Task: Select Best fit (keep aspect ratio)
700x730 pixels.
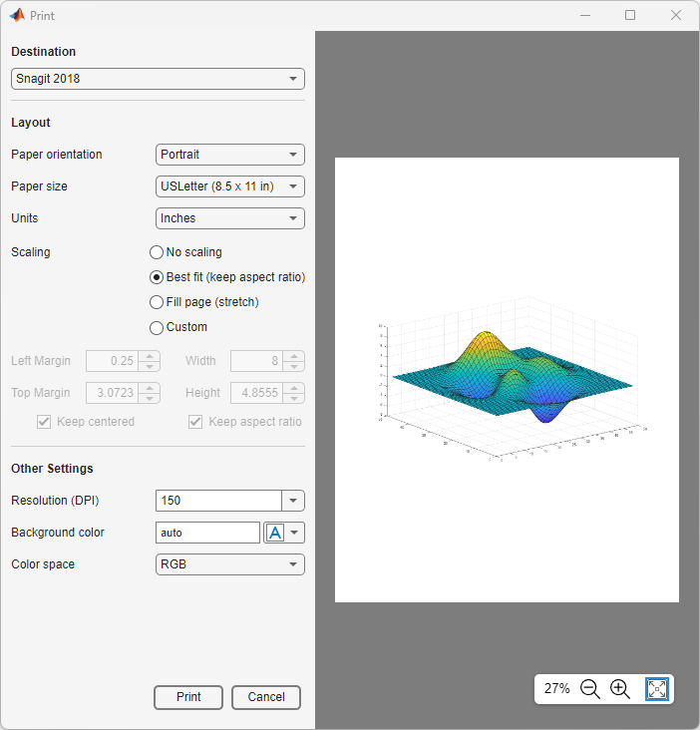Action: (157, 277)
